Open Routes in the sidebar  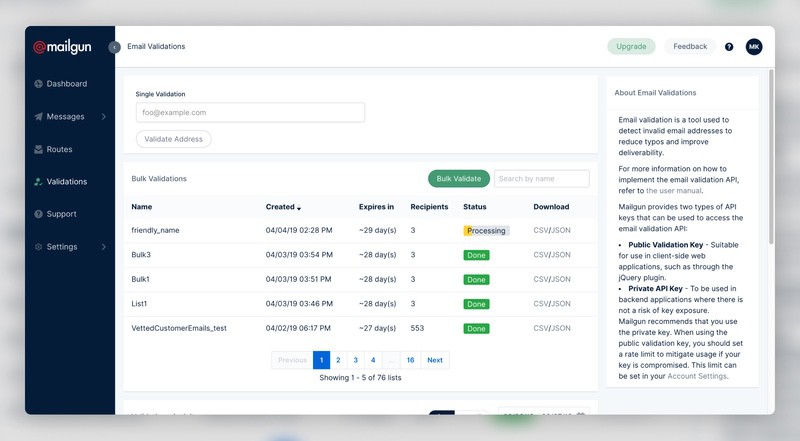pos(59,149)
